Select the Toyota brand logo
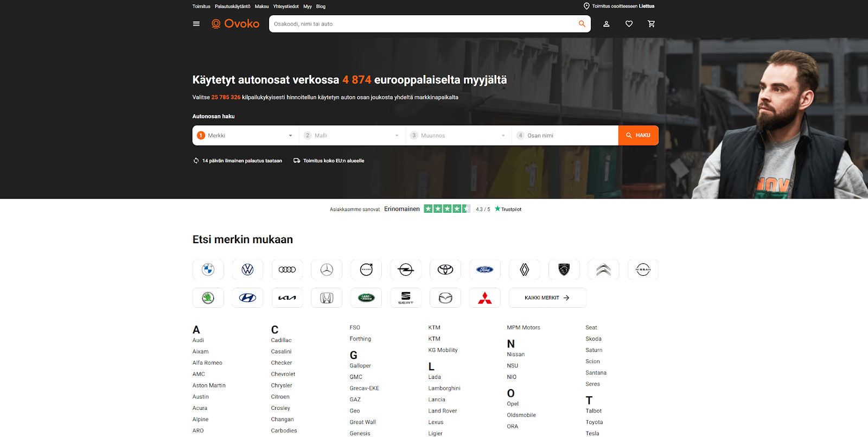Image resolution: width=868 pixels, height=437 pixels. (445, 270)
